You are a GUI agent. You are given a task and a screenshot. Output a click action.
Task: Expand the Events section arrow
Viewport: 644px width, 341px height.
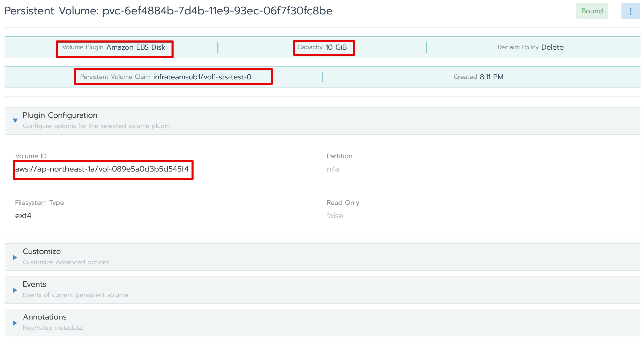[15, 290]
